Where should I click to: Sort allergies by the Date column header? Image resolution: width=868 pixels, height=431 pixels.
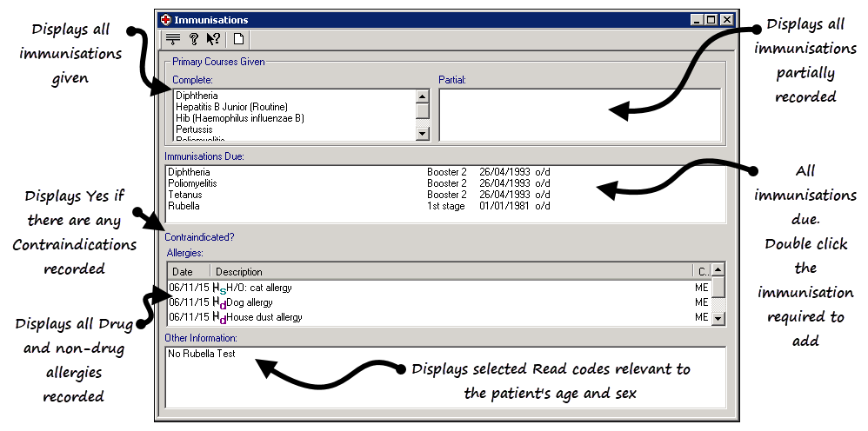(188, 272)
